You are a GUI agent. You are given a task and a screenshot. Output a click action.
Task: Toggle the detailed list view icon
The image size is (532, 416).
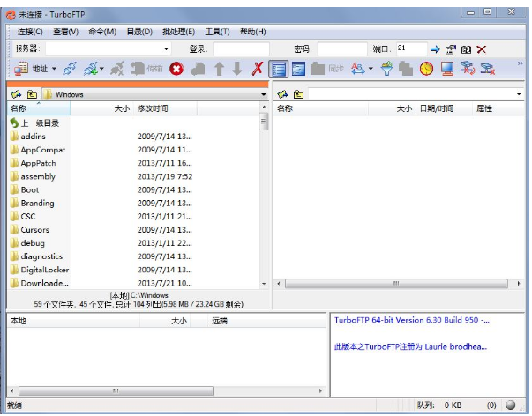click(x=278, y=69)
